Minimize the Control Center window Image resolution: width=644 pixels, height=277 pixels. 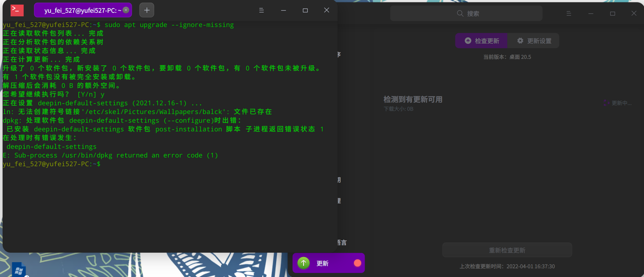tap(591, 13)
